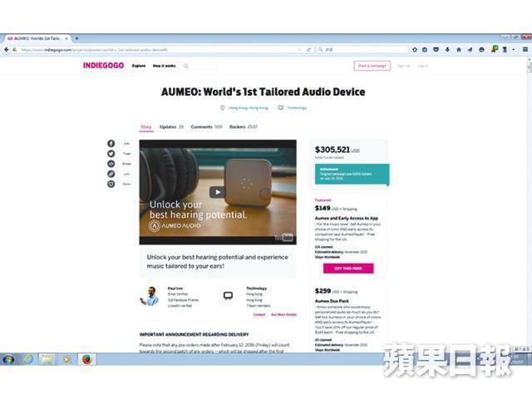Click the Pocket save icon in toolbar
532x399 pixels.
click(x=436, y=50)
